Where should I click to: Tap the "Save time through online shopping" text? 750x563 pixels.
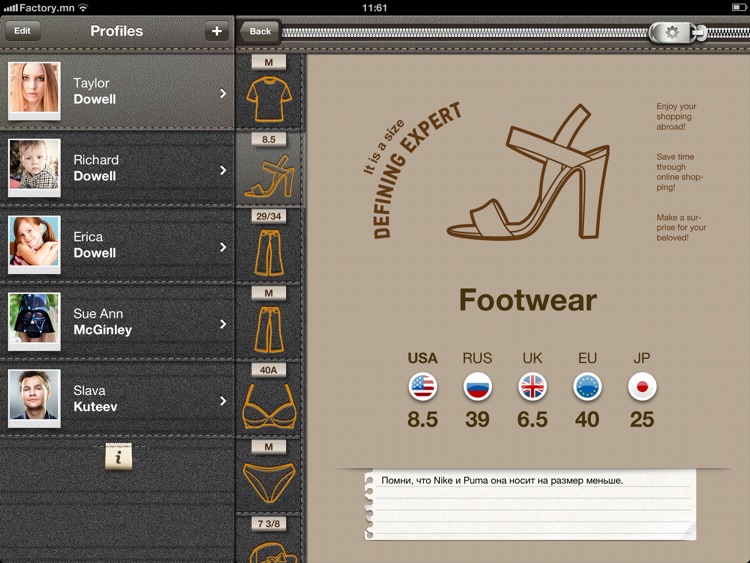(x=679, y=172)
